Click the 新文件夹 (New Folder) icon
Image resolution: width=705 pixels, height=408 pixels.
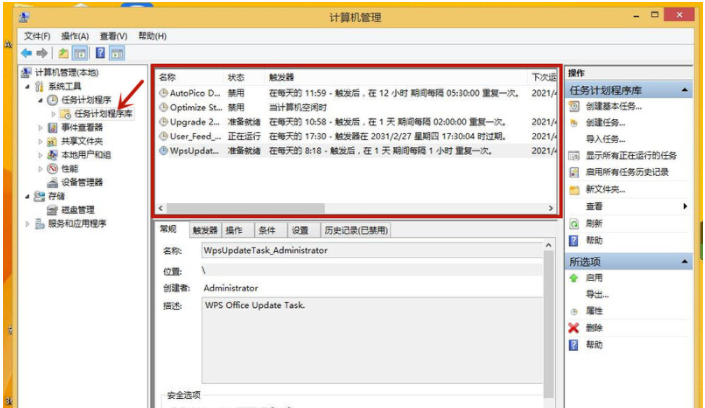tap(573, 189)
